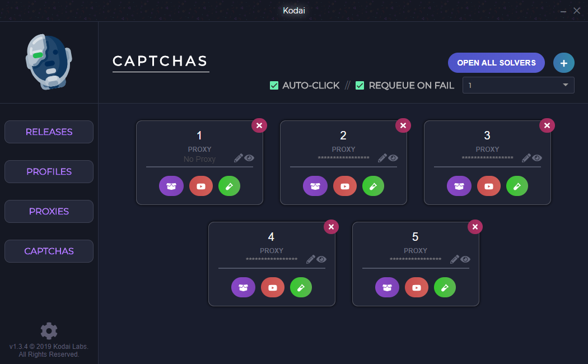Reveal the hidden proxy of solver 2
This screenshot has height=364, width=588.
point(393,158)
